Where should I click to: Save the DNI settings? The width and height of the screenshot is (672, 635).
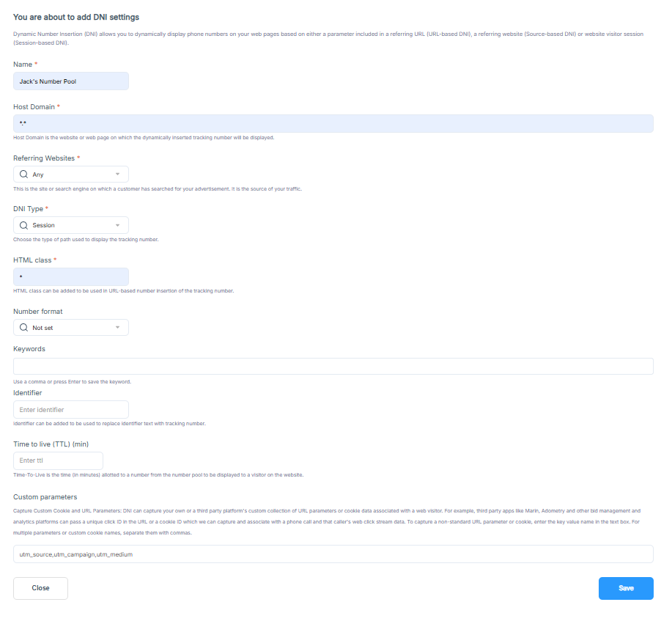point(626,588)
